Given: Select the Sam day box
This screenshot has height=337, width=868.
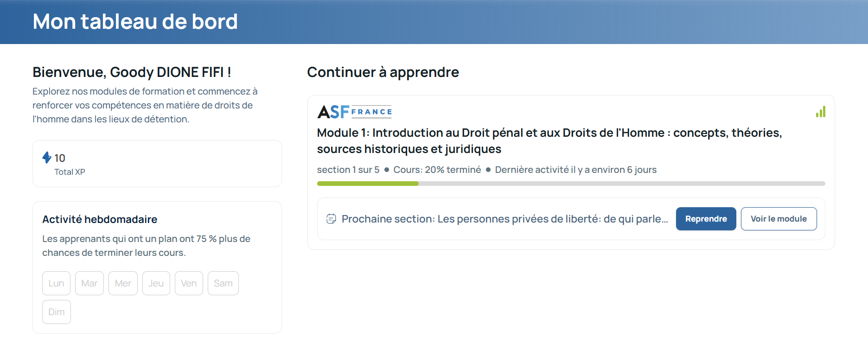Looking at the screenshot, I should (223, 283).
